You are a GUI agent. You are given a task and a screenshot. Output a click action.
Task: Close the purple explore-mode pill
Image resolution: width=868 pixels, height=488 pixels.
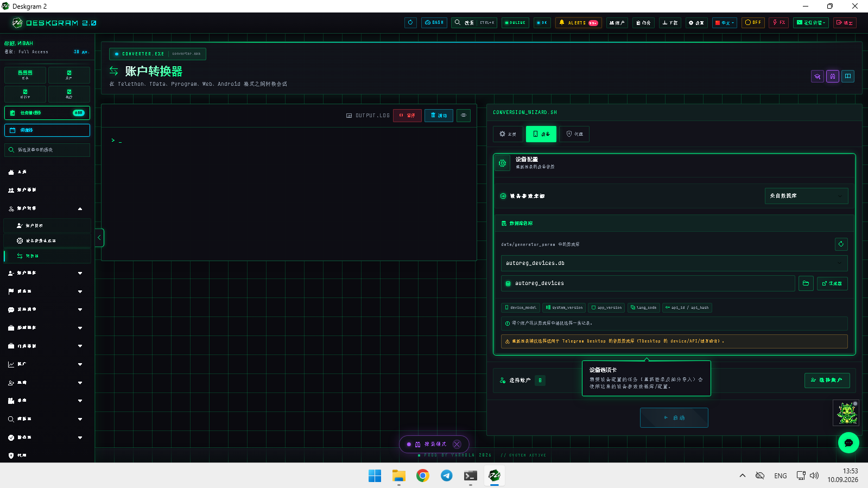coord(457,444)
